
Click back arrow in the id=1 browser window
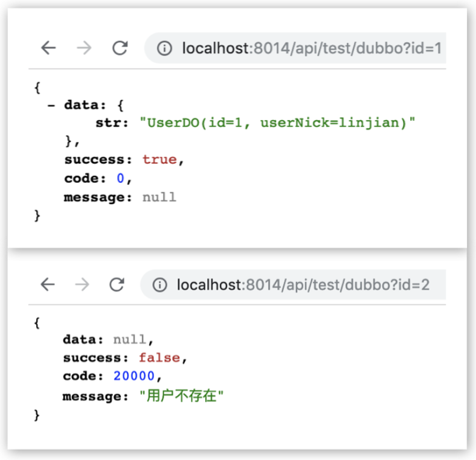pos(48,48)
